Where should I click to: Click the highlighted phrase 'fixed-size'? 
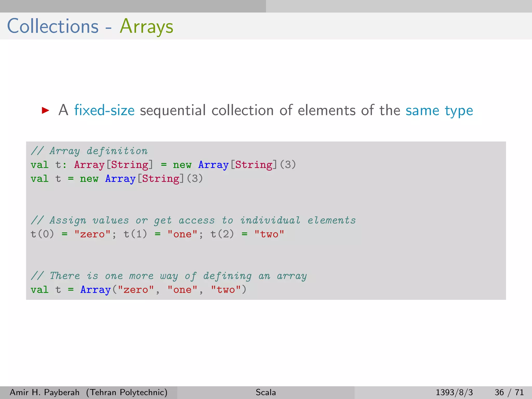tap(104, 110)
